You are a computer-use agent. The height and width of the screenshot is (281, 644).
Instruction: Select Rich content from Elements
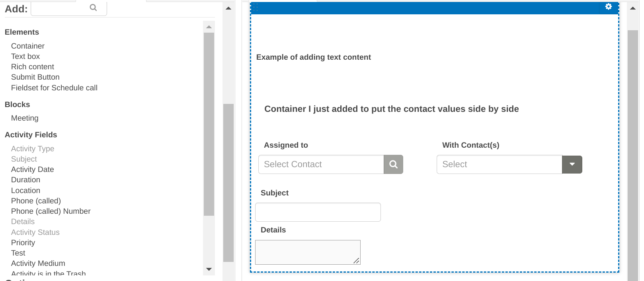pyautogui.click(x=33, y=67)
